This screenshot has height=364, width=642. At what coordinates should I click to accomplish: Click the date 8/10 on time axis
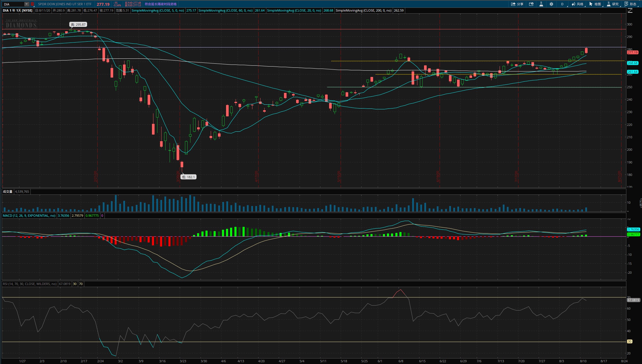(x=583, y=361)
